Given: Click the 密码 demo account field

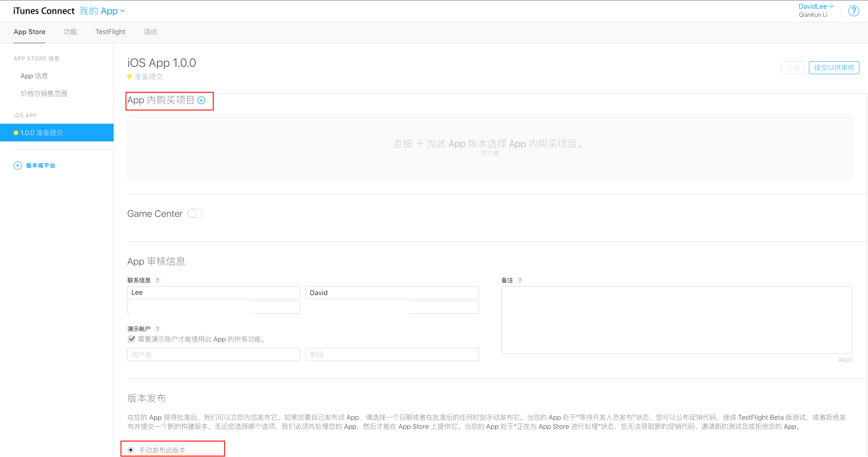Looking at the screenshot, I should pos(392,354).
